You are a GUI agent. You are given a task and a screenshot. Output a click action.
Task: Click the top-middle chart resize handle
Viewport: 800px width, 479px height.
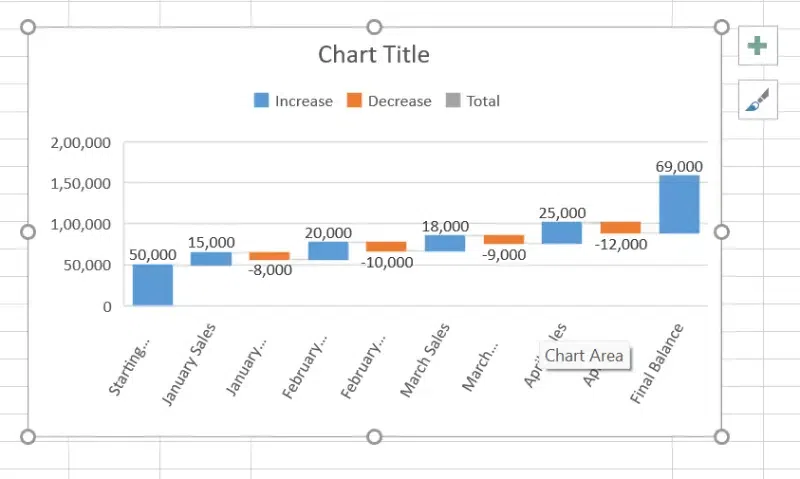[374, 27]
